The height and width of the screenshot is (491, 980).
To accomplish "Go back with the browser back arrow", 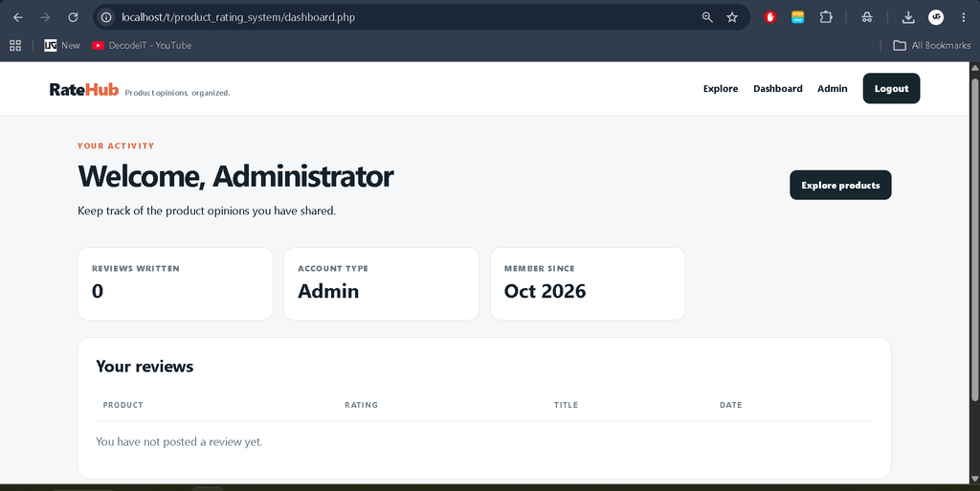I will [17, 17].
